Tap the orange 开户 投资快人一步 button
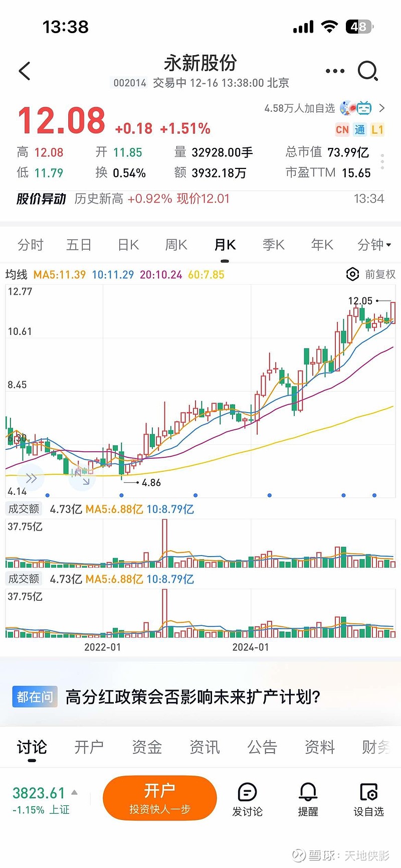The height and width of the screenshot is (868, 401). tap(160, 798)
